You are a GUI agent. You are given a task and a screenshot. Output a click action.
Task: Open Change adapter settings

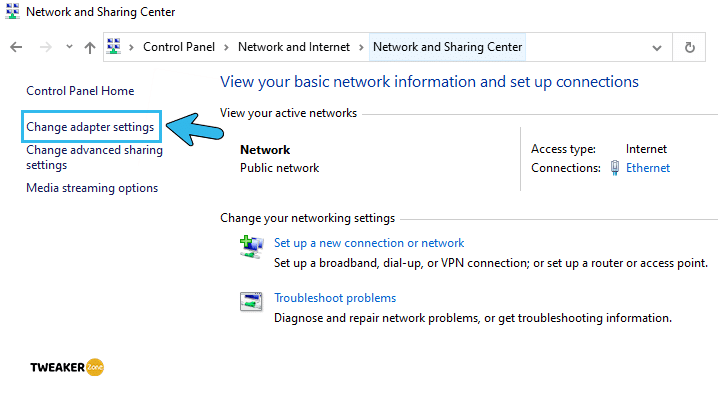[x=90, y=127]
